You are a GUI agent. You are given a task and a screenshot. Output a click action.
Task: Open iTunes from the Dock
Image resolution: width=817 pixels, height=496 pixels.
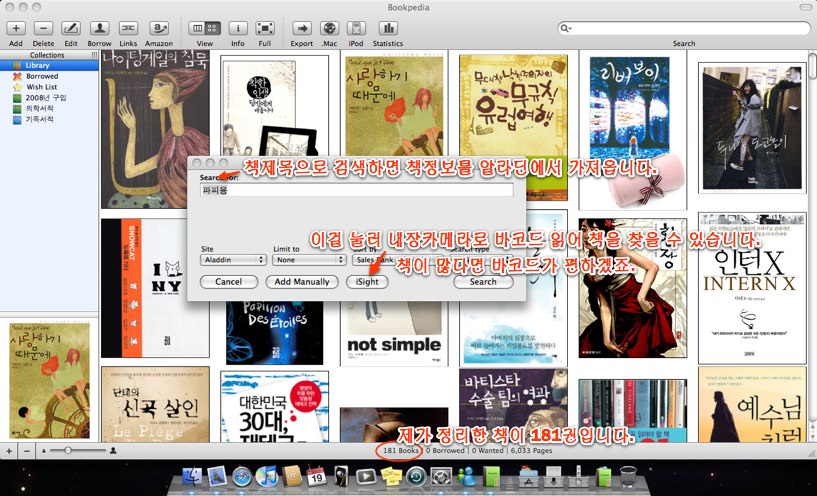(x=267, y=476)
